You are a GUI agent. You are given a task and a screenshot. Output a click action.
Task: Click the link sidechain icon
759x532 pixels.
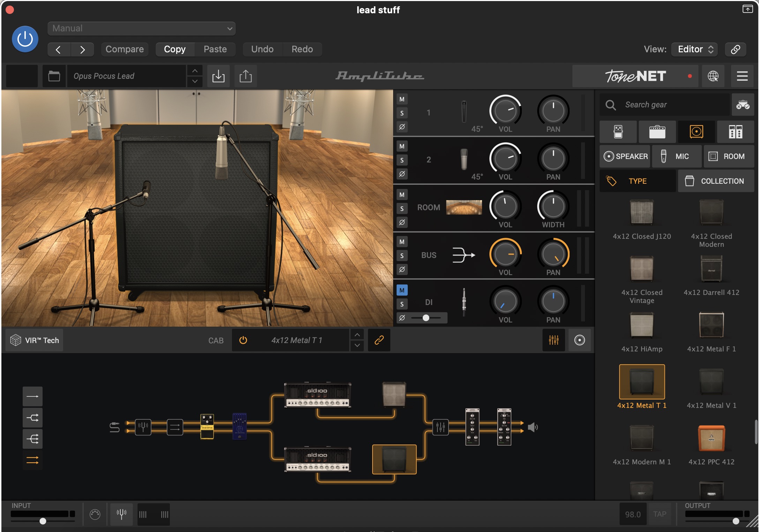coord(735,50)
